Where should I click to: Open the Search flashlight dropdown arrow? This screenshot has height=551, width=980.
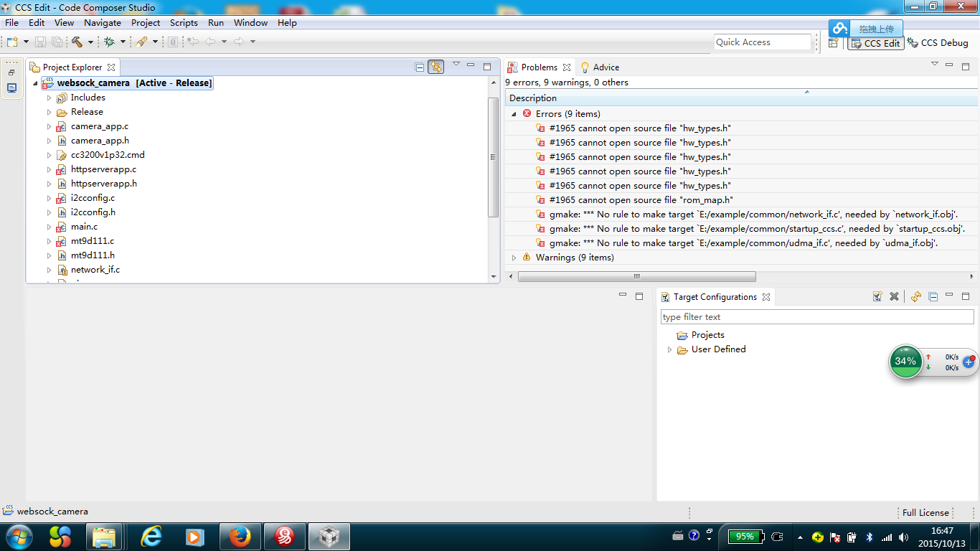coord(155,42)
